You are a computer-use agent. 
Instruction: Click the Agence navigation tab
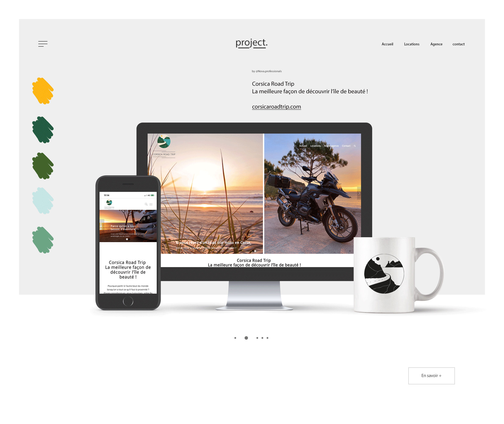[x=436, y=44]
